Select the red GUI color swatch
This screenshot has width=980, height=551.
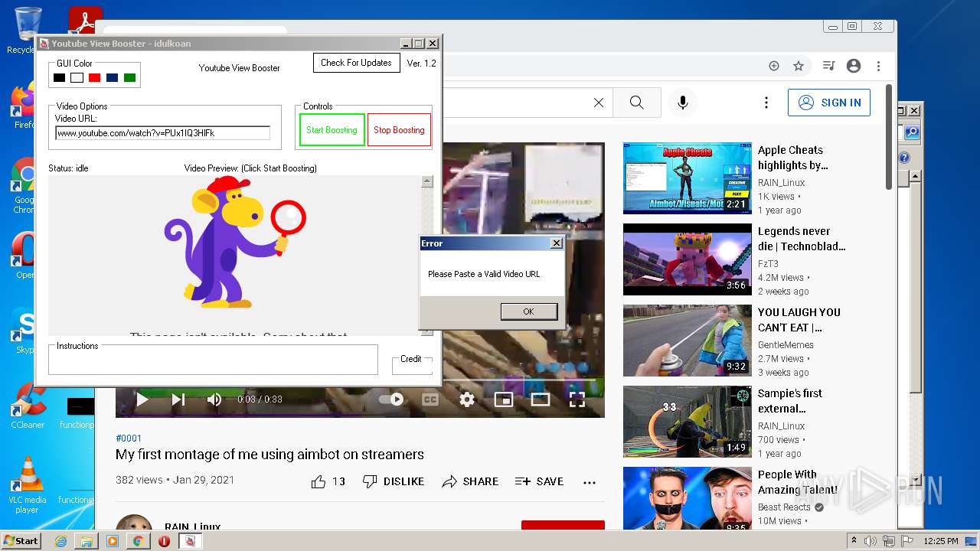(94, 77)
